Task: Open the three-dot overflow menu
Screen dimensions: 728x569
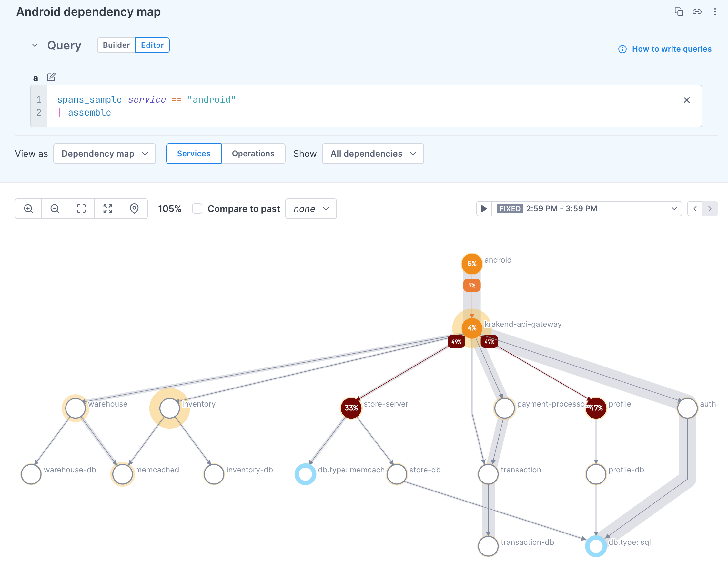Action: (715, 11)
